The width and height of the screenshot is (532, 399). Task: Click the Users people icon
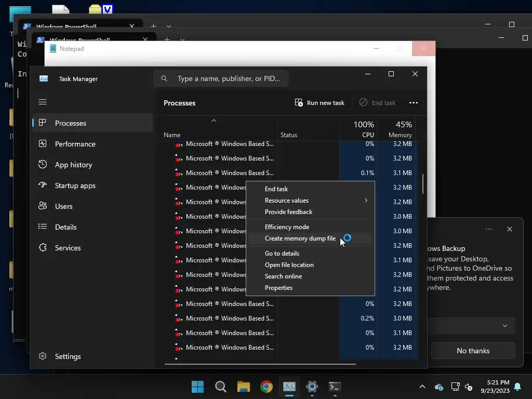pos(43,206)
